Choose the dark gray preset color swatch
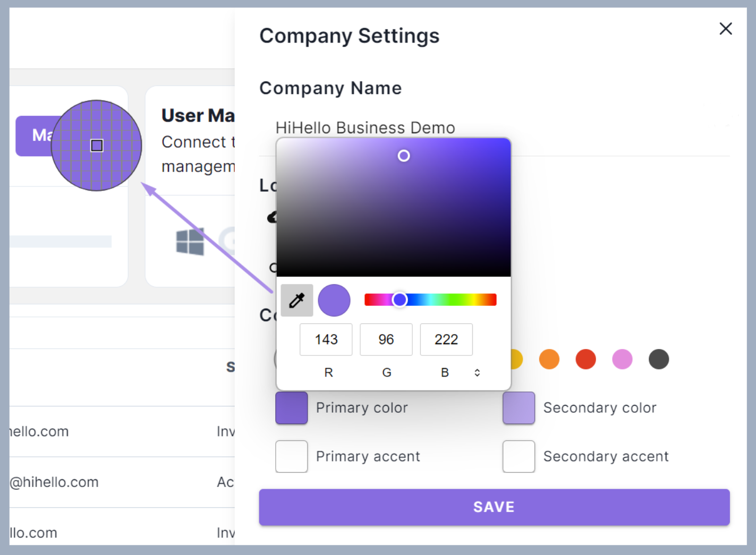This screenshot has width=756, height=555. (x=659, y=359)
